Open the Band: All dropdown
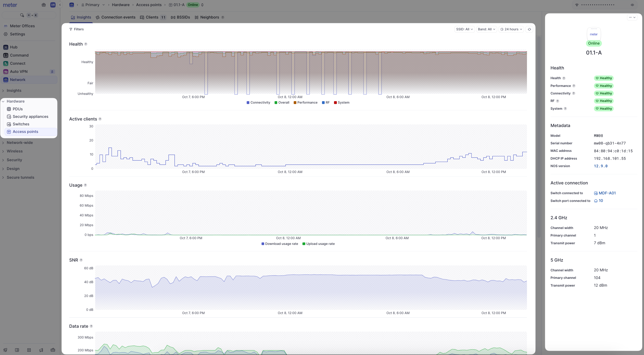The image size is (644, 355). pyautogui.click(x=486, y=29)
